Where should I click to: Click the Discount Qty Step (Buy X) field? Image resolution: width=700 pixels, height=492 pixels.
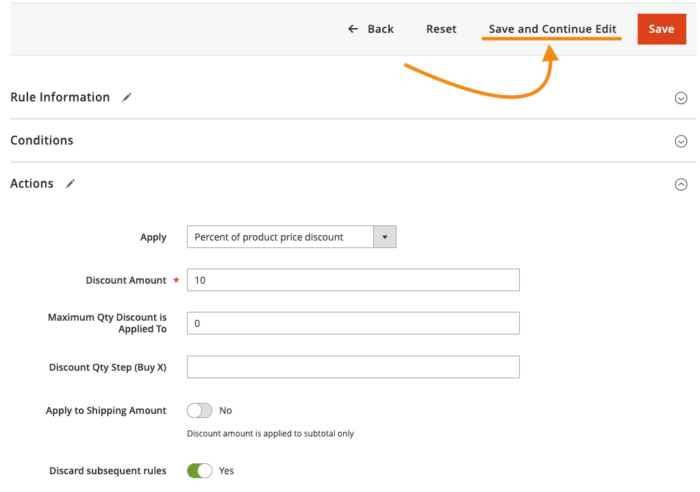[353, 367]
